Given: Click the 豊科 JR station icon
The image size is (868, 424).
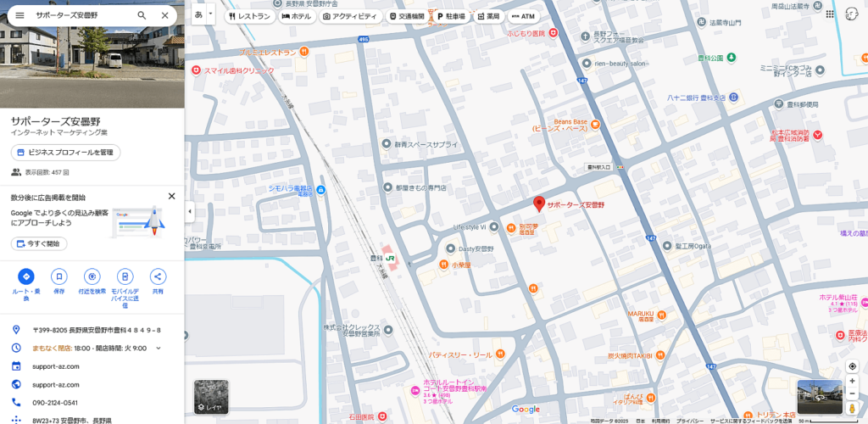Looking at the screenshot, I should [x=390, y=258].
